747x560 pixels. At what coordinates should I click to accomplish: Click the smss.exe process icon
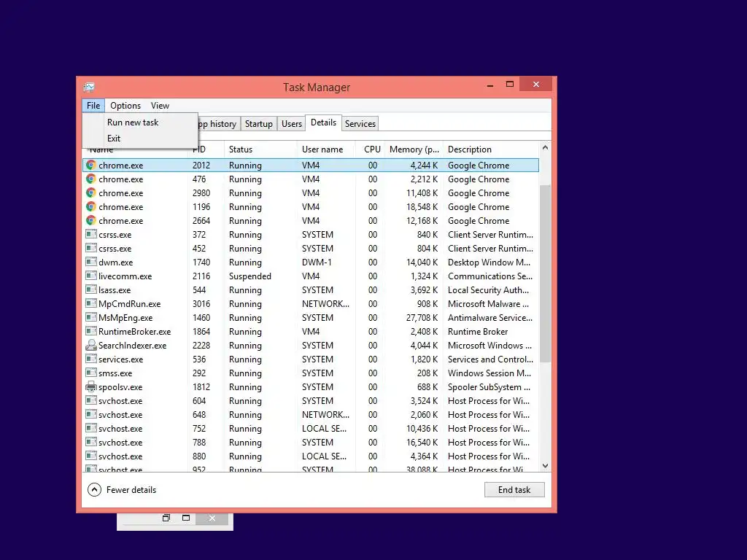[x=90, y=373]
